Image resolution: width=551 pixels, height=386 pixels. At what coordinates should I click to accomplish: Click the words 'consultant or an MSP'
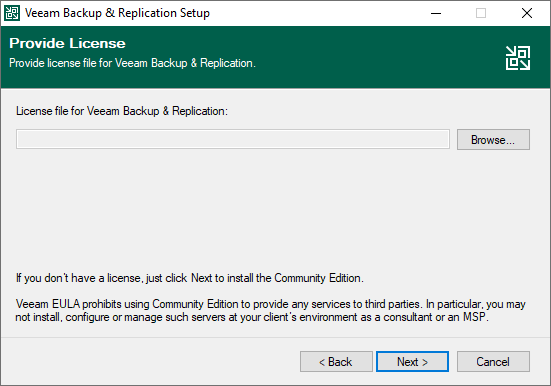pos(435,317)
